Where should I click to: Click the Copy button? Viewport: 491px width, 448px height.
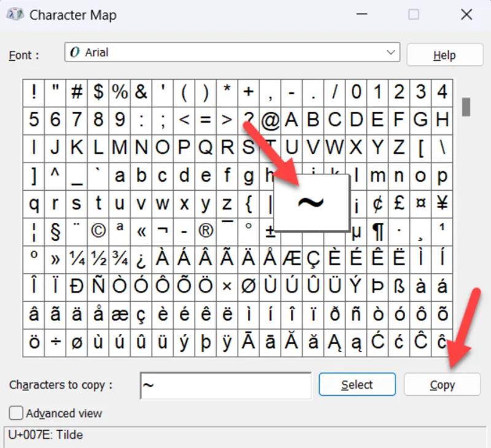[442, 385]
